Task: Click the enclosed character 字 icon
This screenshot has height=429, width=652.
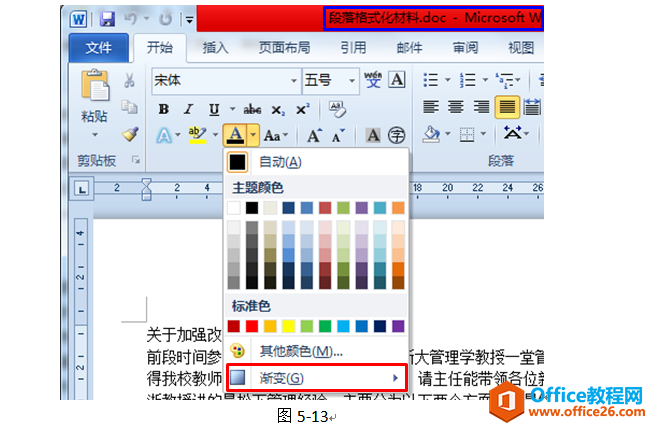Action: tap(397, 135)
